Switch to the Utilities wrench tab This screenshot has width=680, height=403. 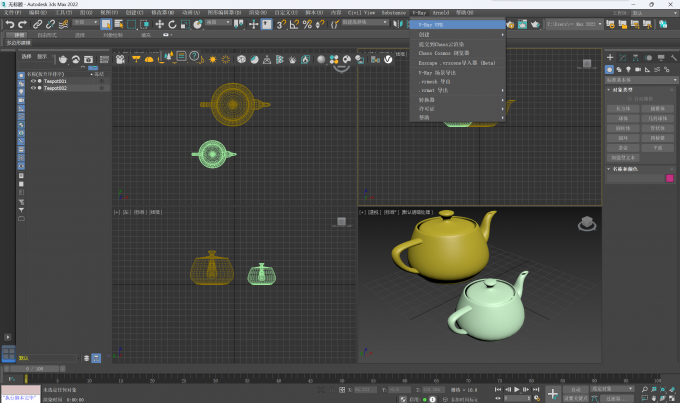[x=673, y=57]
